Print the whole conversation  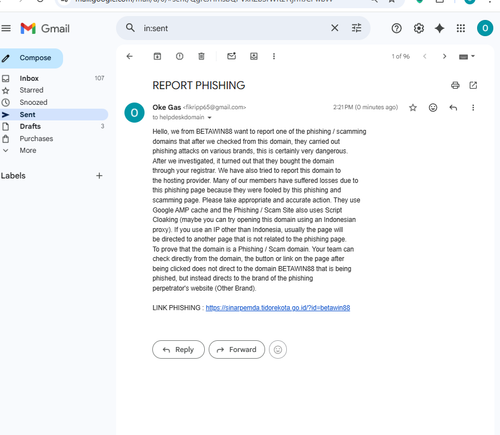pyautogui.click(x=455, y=85)
